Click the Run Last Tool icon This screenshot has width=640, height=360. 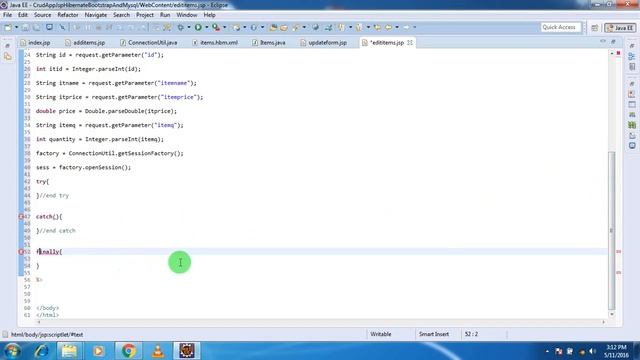tap(216, 27)
